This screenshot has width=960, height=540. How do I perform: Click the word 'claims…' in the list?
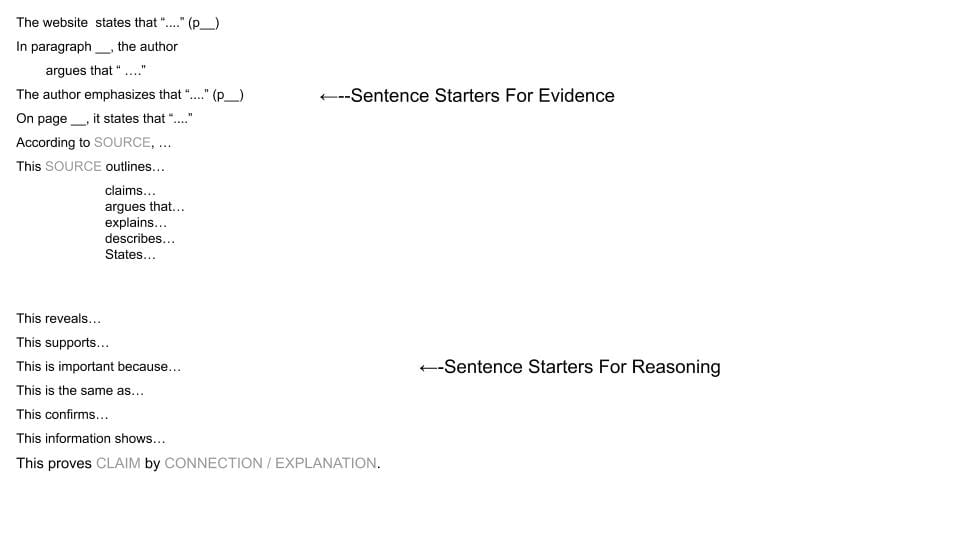tap(130, 190)
